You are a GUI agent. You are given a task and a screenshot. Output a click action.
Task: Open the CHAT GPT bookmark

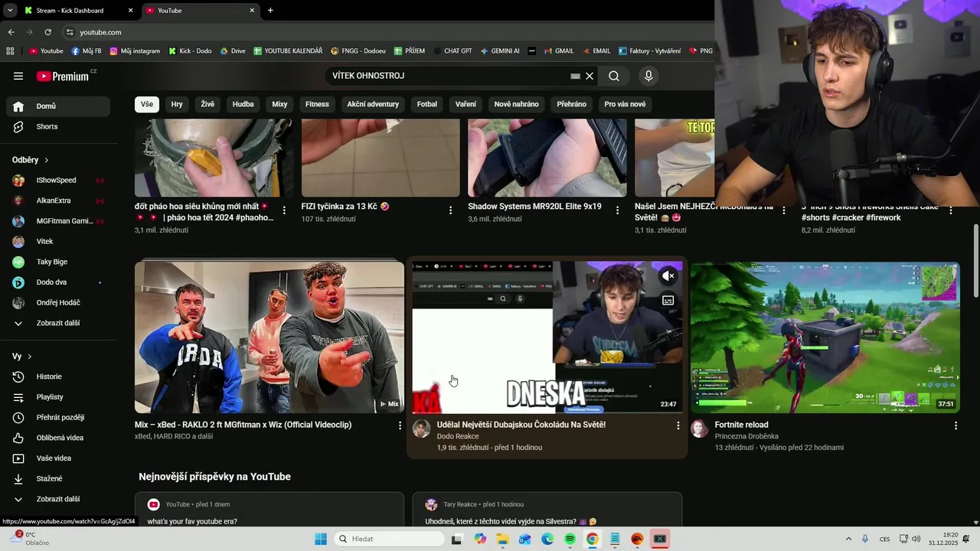tap(452, 51)
